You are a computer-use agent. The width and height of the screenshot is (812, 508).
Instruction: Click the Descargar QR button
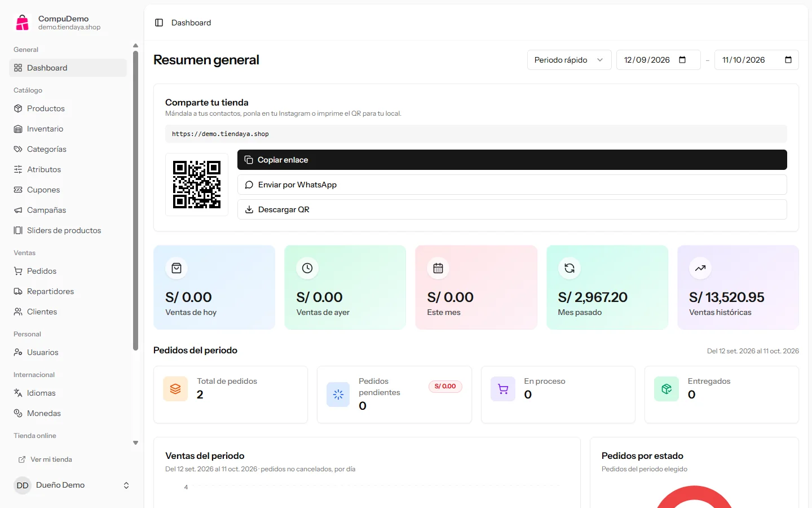point(512,209)
